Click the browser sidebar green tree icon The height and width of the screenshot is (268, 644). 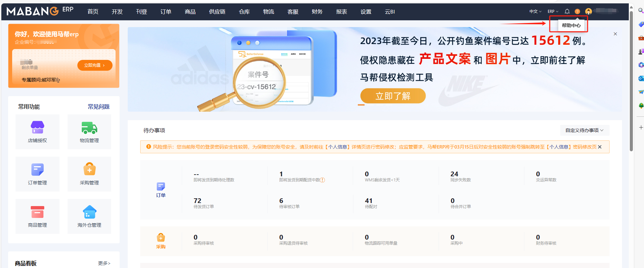[641, 106]
